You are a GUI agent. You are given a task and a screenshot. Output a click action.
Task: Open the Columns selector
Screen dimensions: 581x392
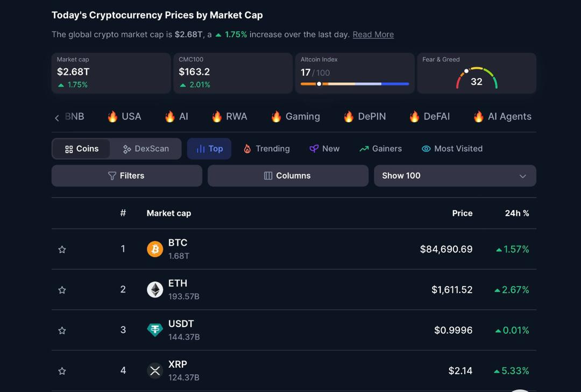pyautogui.click(x=287, y=176)
